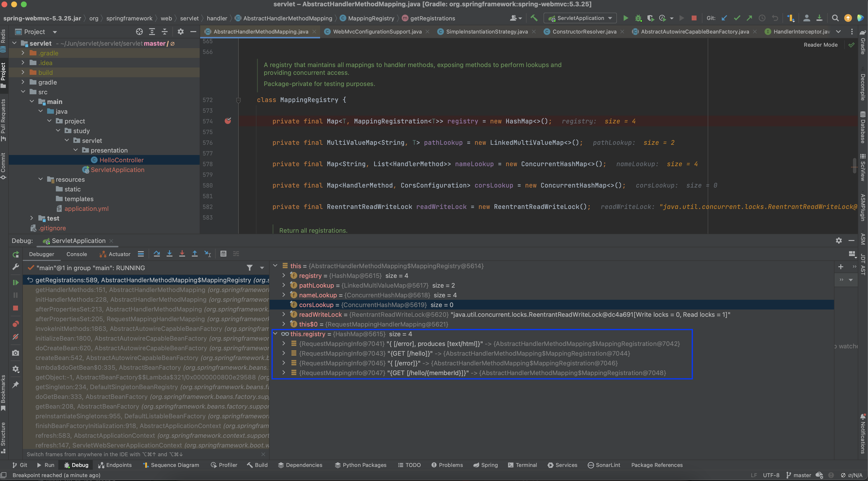Switch to the Console tab

click(x=77, y=254)
